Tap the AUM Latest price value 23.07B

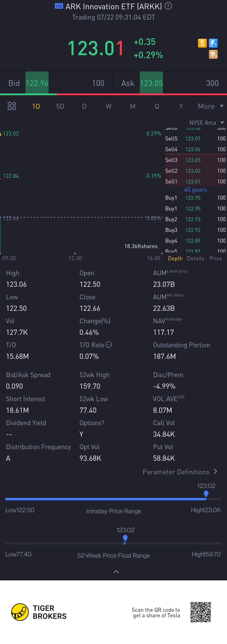164,284
